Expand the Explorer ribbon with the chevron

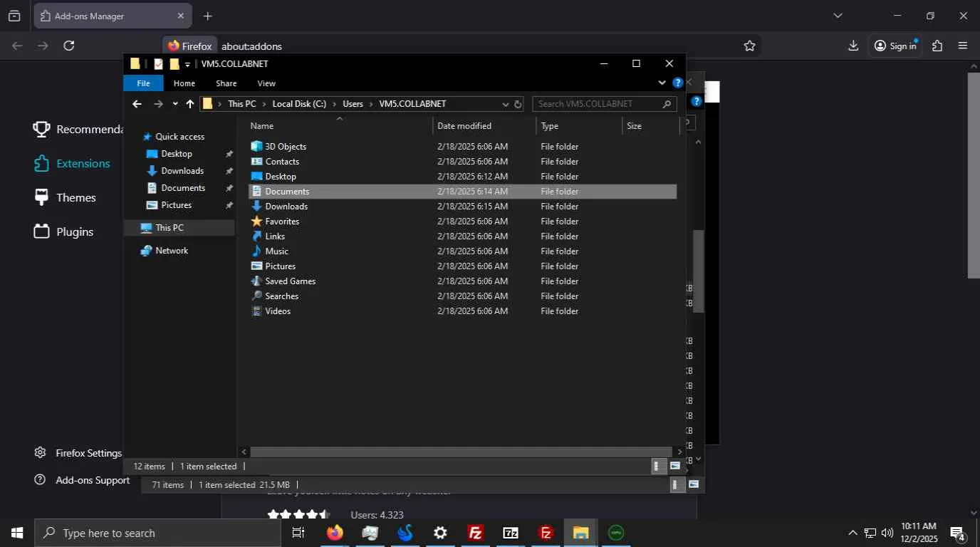(x=662, y=83)
